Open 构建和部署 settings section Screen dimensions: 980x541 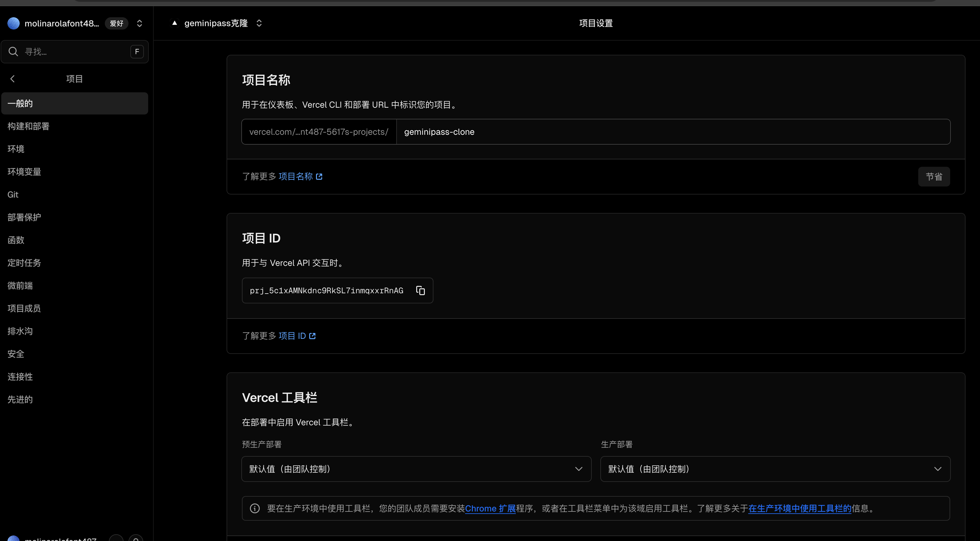[29, 126]
